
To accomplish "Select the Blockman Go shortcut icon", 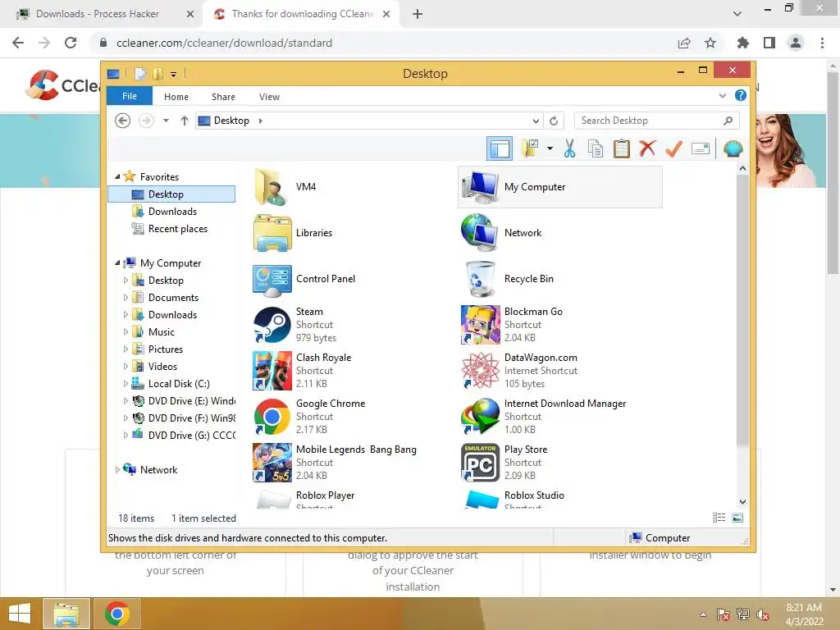I will tap(481, 325).
